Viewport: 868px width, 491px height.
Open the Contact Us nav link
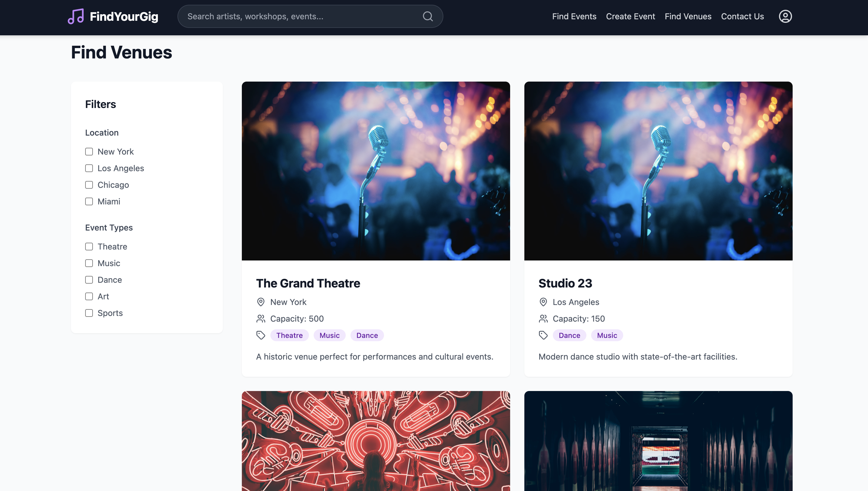click(742, 16)
